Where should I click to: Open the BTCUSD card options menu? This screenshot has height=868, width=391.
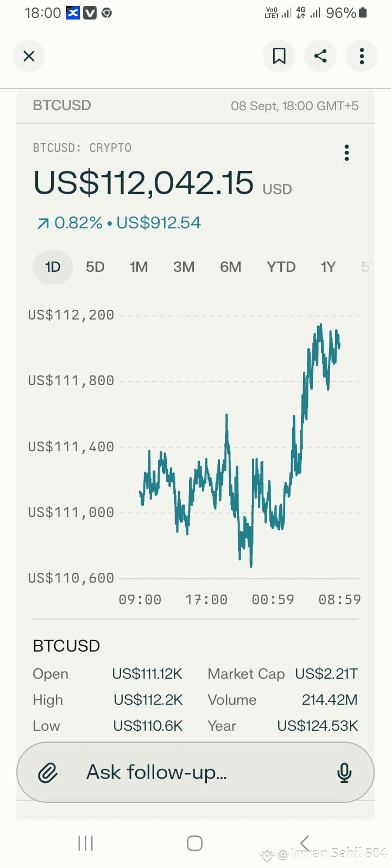coord(346,153)
